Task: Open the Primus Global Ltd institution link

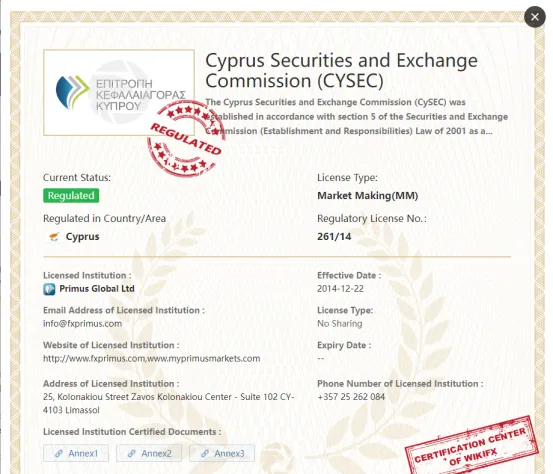Action: (x=97, y=289)
